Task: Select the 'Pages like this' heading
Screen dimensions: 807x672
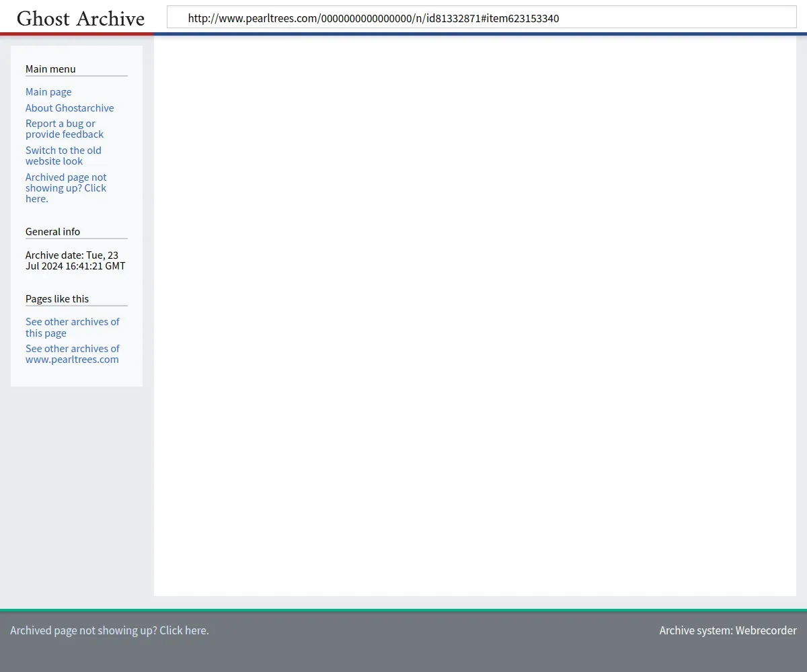Action: coord(57,299)
